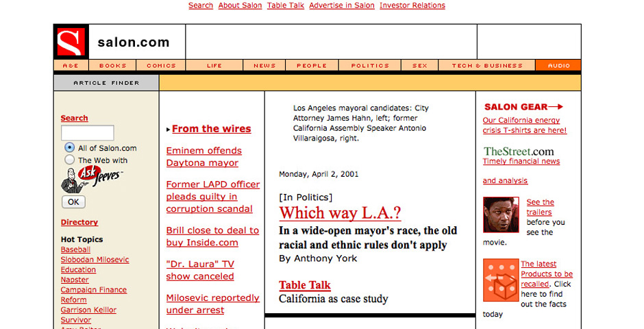644x329 pixels.
Task: Click the Salon Gear arrow heading
Action: 523,107
